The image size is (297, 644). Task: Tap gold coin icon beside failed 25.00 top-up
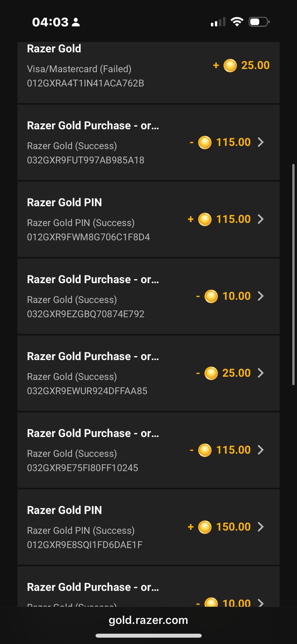(x=230, y=66)
